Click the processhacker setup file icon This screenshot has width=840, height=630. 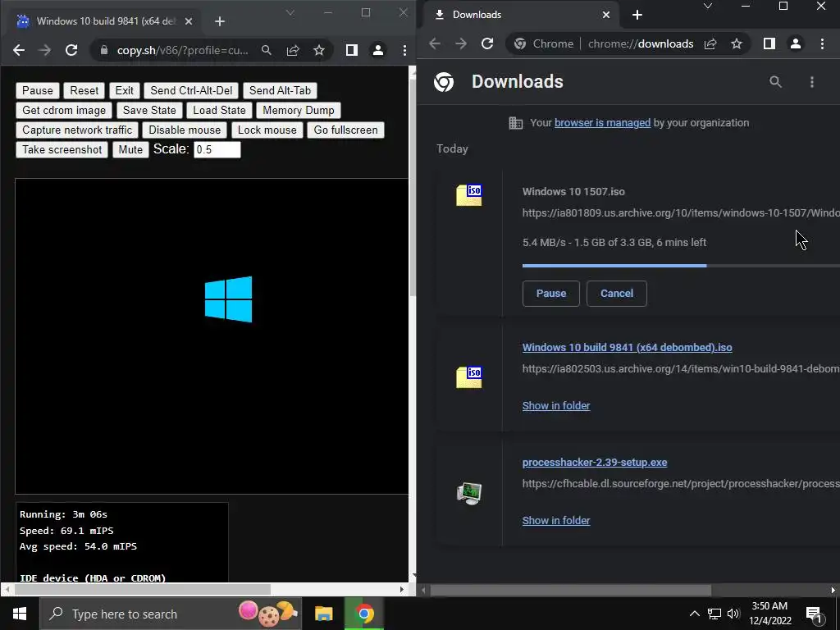(x=468, y=493)
